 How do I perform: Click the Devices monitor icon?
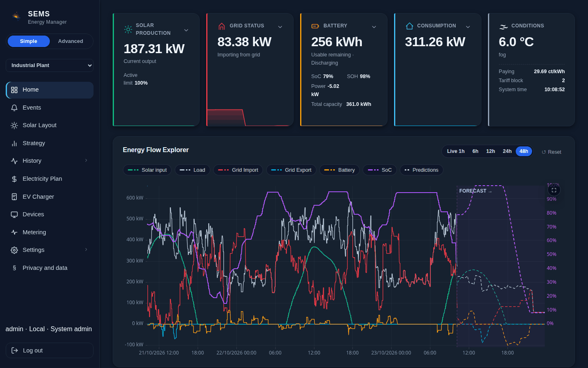14,214
